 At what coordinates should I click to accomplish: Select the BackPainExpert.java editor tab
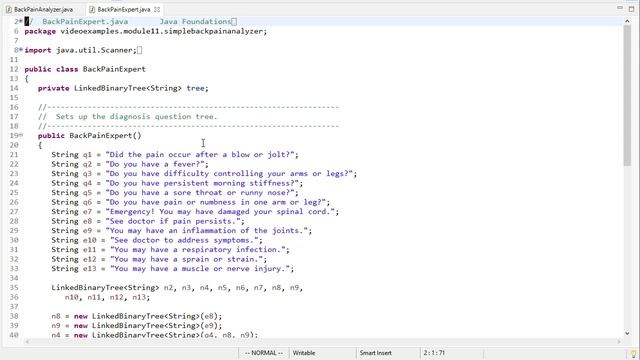click(x=123, y=9)
